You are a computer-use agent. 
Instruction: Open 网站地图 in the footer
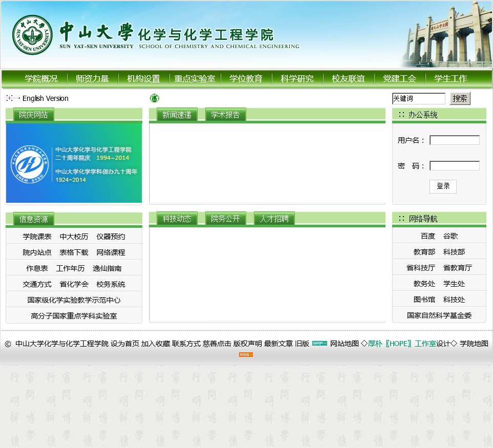(345, 344)
